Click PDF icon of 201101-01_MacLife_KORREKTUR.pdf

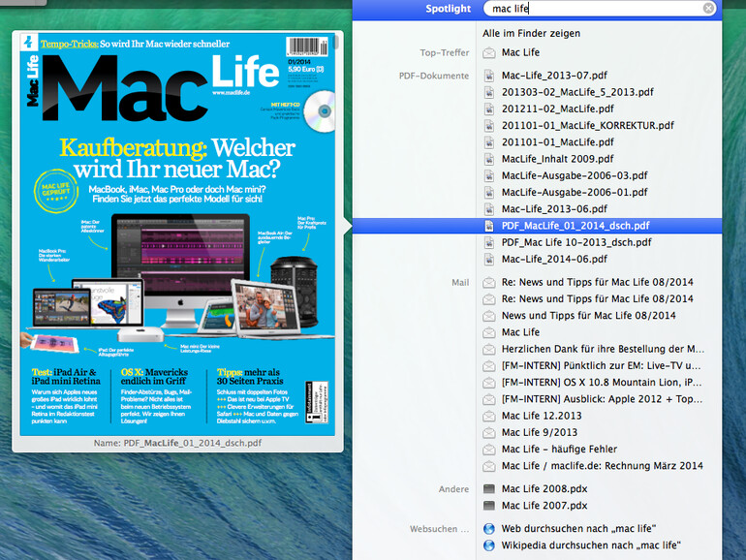pyautogui.click(x=488, y=125)
